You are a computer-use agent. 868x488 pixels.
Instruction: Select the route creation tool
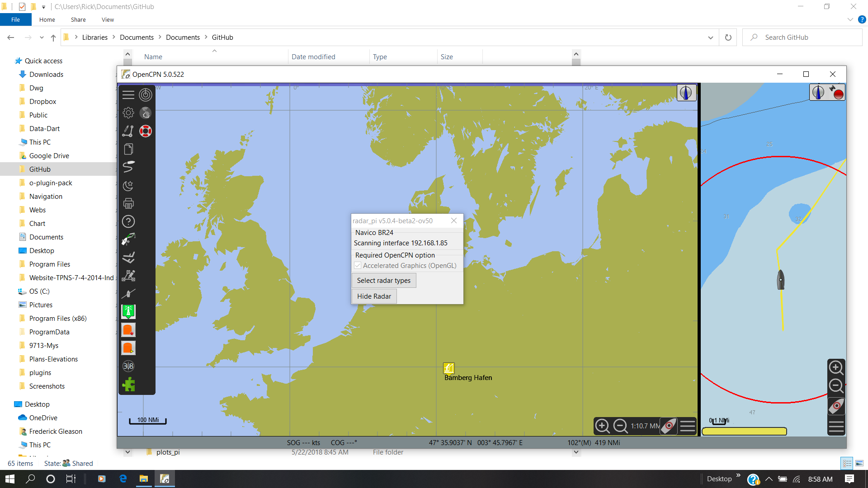pyautogui.click(x=128, y=131)
